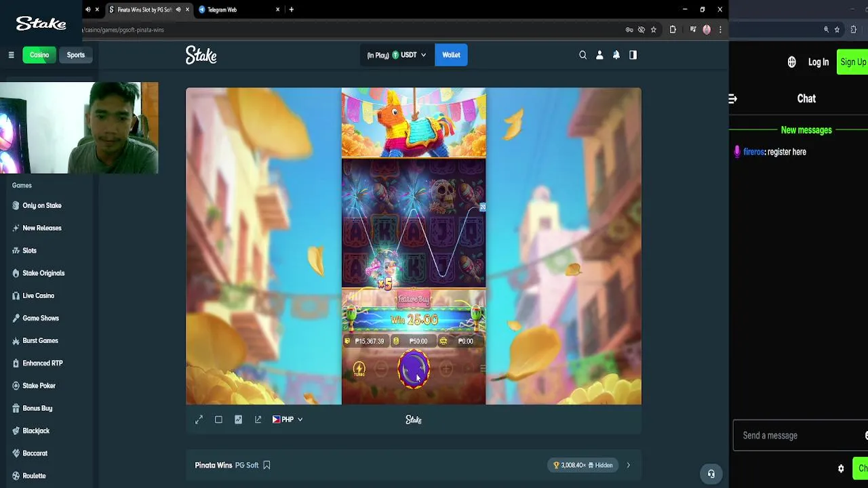Bookmark this page with the star

click(x=654, y=30)
